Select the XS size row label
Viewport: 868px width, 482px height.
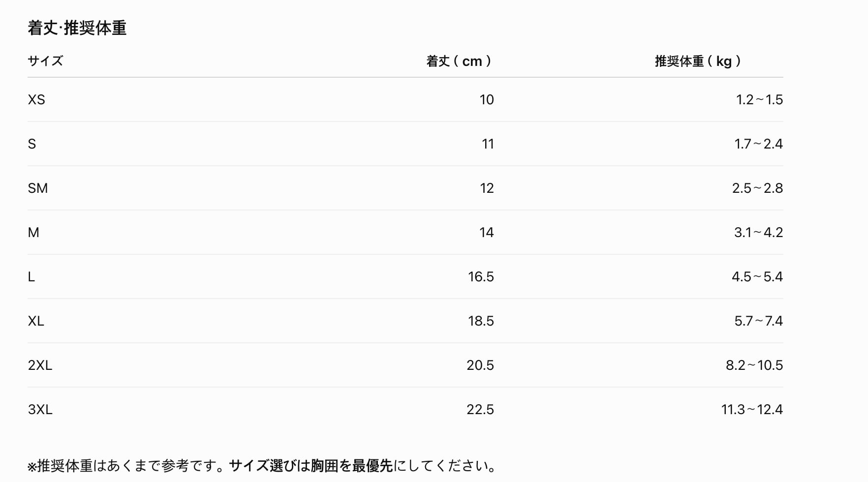pyautogui.click(x=36, y=99)
